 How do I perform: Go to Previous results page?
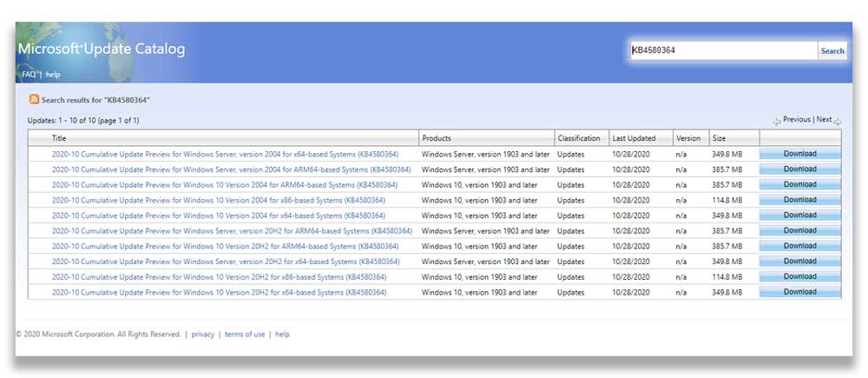coord(797,120)
